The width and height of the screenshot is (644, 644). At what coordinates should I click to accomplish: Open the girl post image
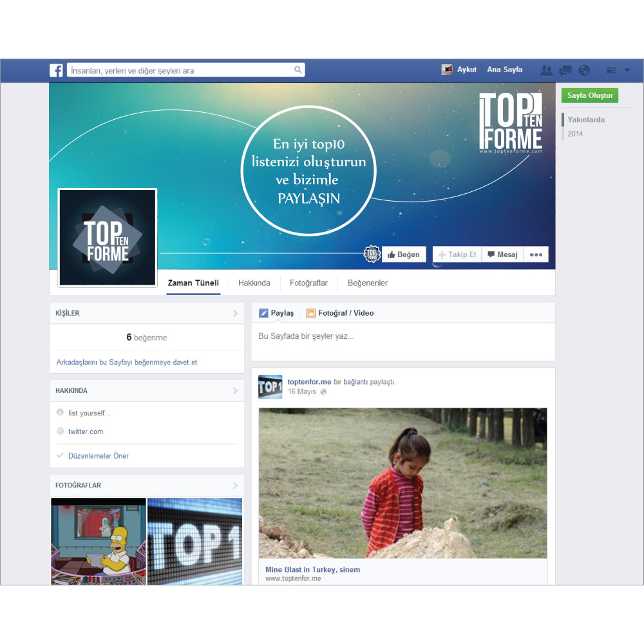pos(402,483)
